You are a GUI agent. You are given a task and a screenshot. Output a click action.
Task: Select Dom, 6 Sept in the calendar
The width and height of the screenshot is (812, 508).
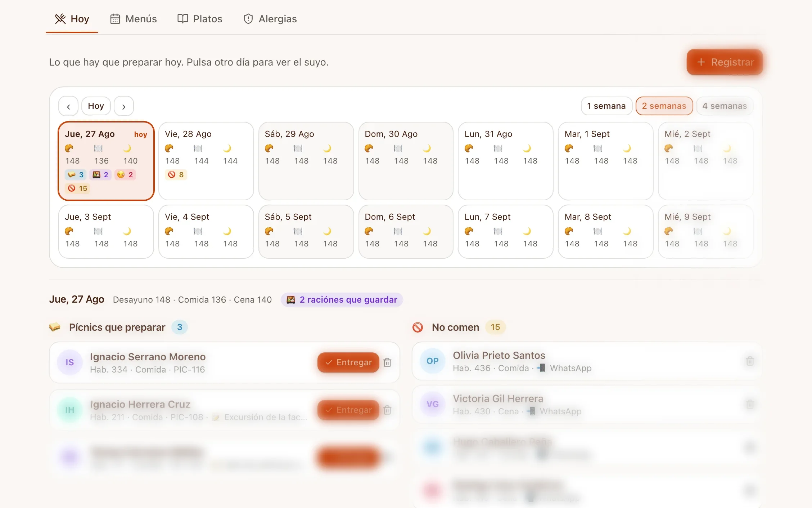[x=406, y=232]
